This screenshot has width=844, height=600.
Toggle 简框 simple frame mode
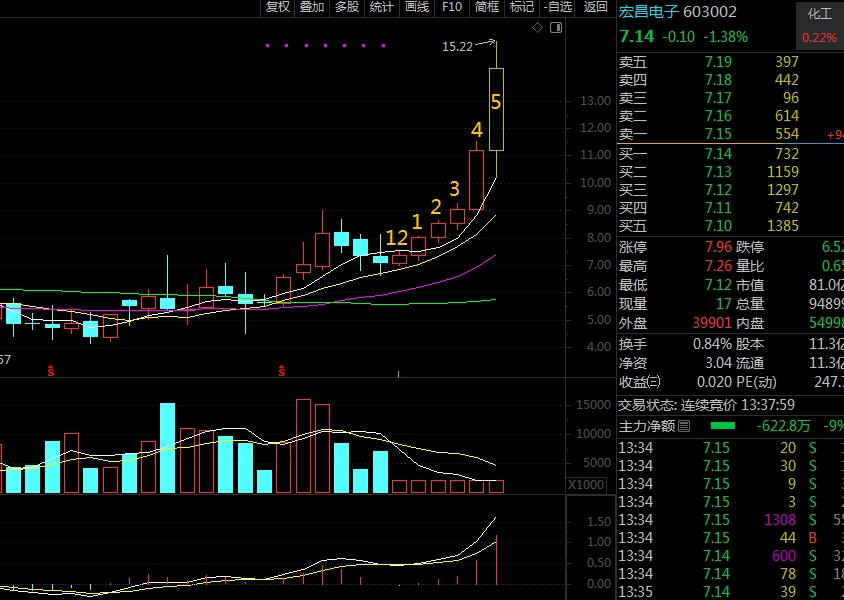point(487,7)
